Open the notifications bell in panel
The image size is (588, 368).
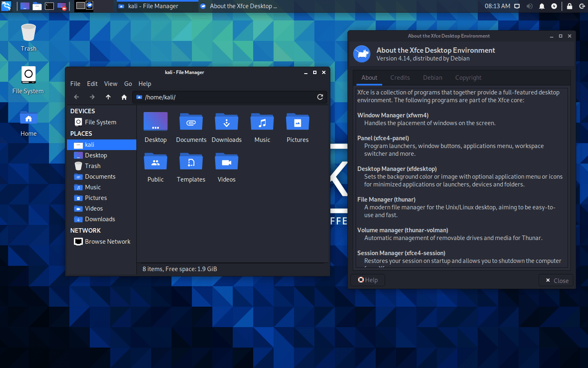542,6
